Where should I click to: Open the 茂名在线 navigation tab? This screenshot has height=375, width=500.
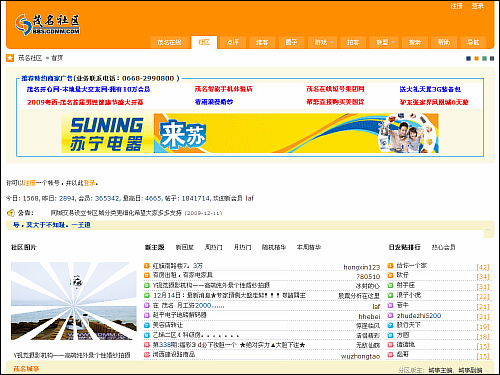click(x=169, y=42)
